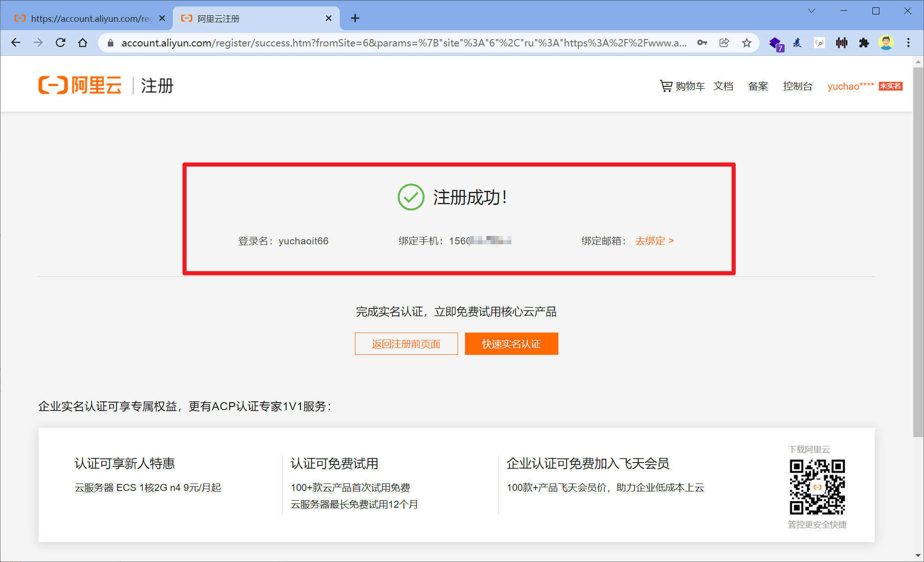The width and height of the screenshot is (924, 562).
Task: Switch to the account.aliyun.com tab
Action: click(x=88, y=19)
